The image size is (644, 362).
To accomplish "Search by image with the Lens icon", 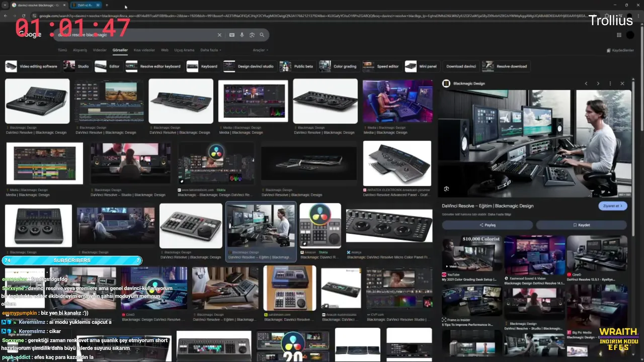I will [x=252, y=35].
